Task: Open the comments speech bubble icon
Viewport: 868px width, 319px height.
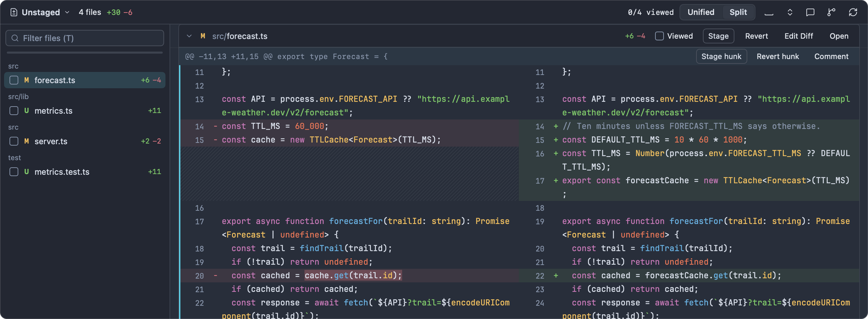Action: point(810,13)
